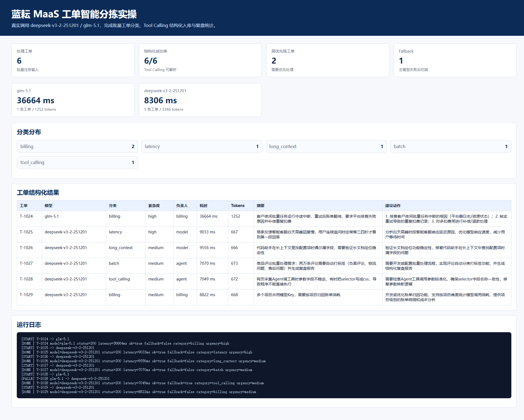Screen dimensions: 524x420
Task: Click the 蓝耘 MaaS 工单智能分拣实操 title
Action: pyautogui.click(x=74, y=14)
